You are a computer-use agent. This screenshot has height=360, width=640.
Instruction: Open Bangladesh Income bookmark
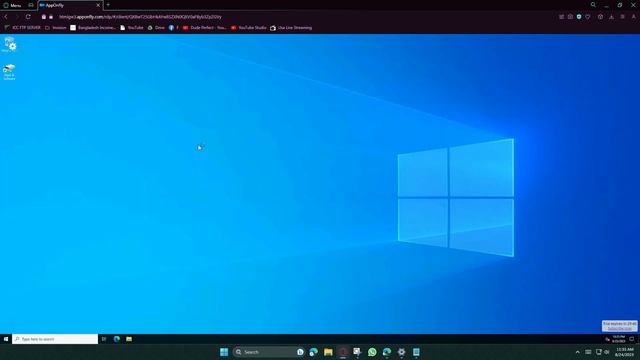[93, 28]
